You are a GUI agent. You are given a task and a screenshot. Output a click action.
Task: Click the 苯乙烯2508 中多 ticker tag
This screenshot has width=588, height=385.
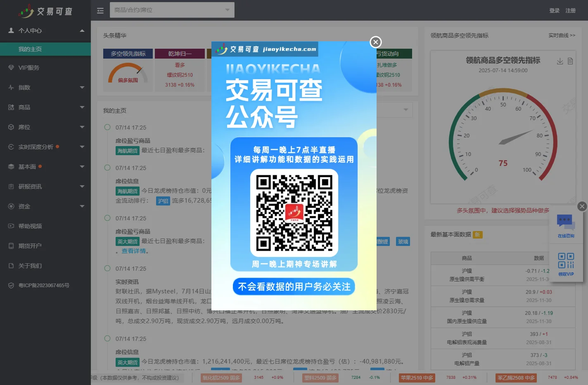click(516, 378)
